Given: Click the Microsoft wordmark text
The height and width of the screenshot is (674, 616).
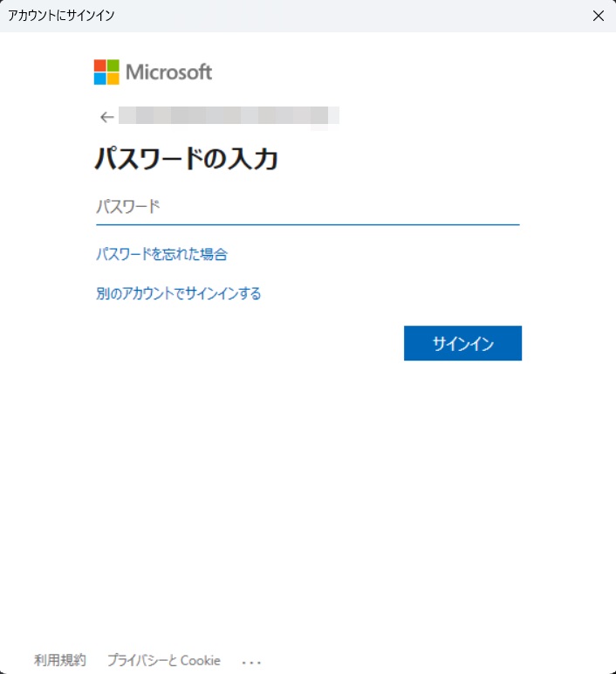Looking at the screenshot, I should coord(168,72).
